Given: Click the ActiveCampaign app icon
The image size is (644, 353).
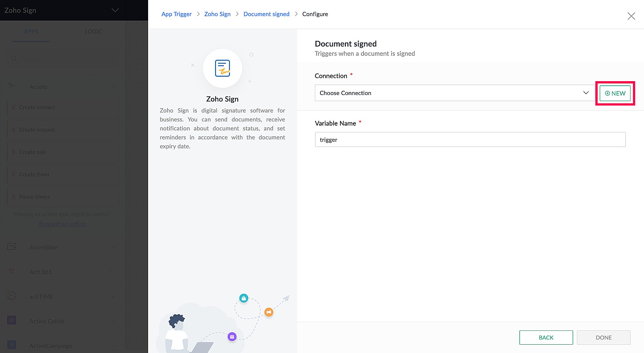Looking at the screenshot, I should [12, 345].
